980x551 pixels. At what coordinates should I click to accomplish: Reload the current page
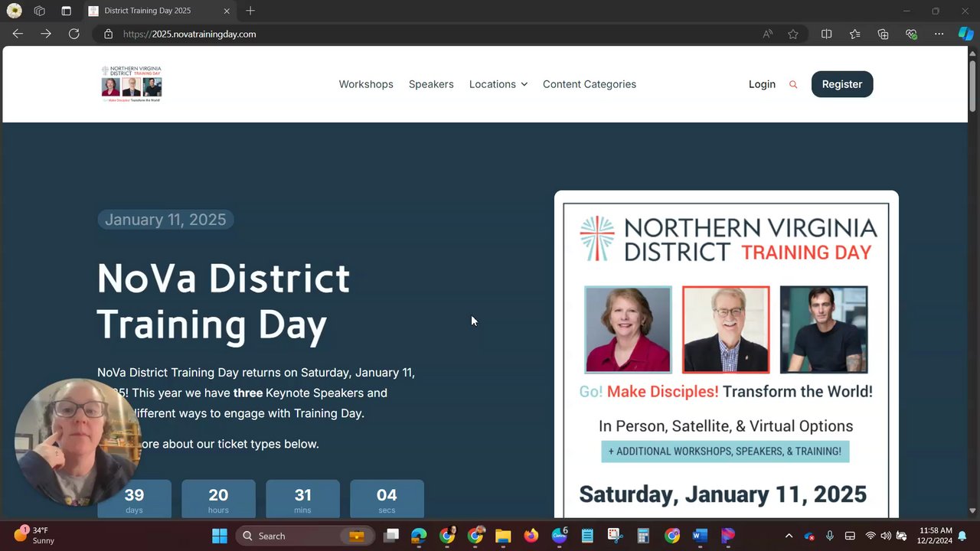click(74, 34)
